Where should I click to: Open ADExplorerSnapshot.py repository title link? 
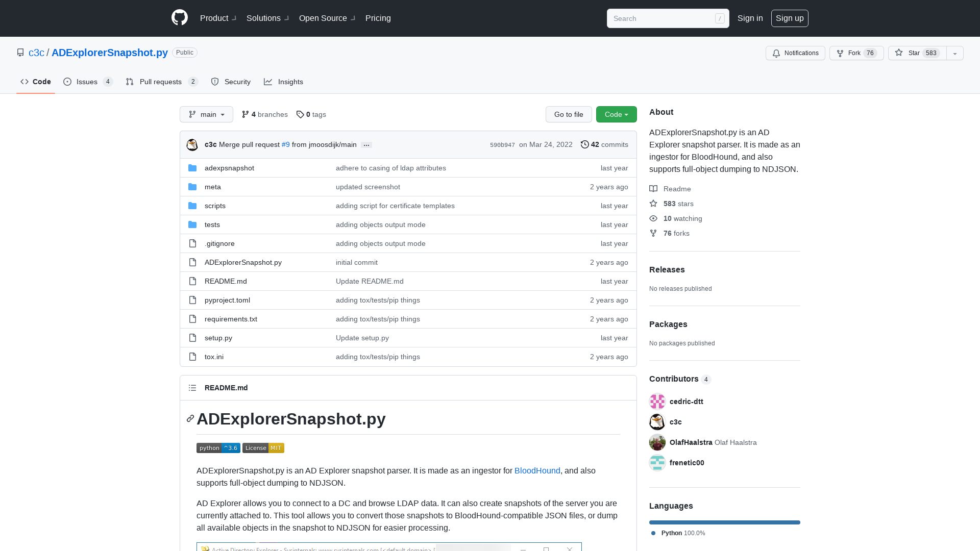point(110,53)
